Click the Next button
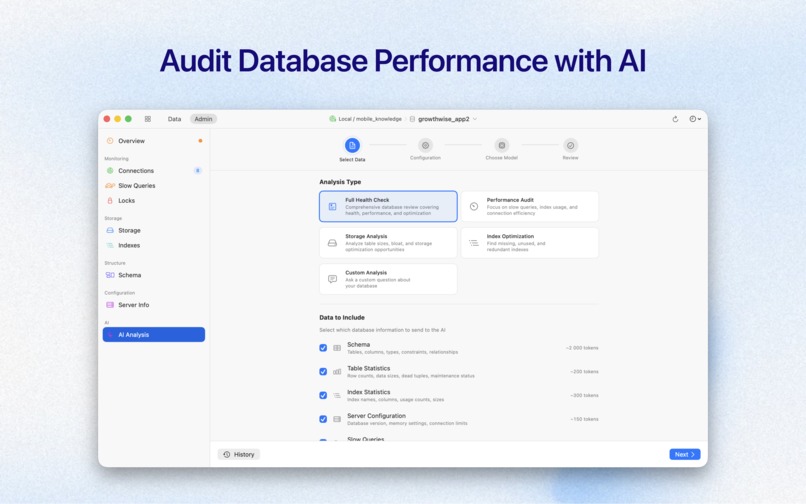Image resolution: width=806 pixels, height=504 pixels. (x=685, y=455)
